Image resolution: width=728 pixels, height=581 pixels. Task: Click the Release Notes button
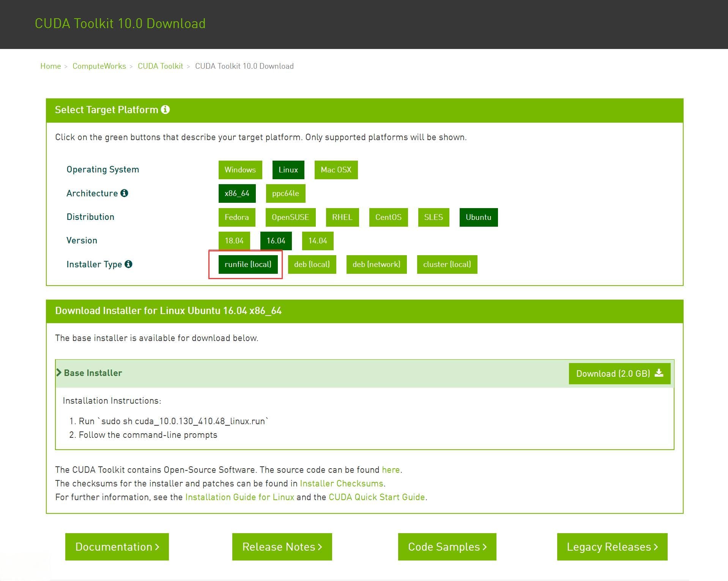(282, 547)
